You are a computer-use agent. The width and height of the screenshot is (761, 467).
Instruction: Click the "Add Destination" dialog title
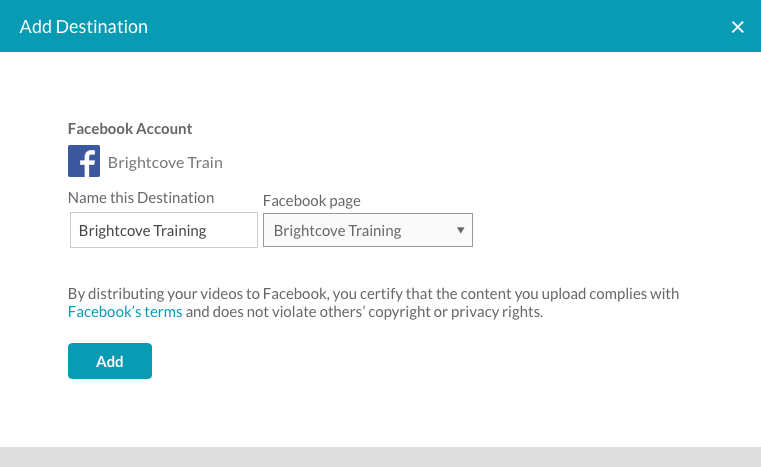84,27
